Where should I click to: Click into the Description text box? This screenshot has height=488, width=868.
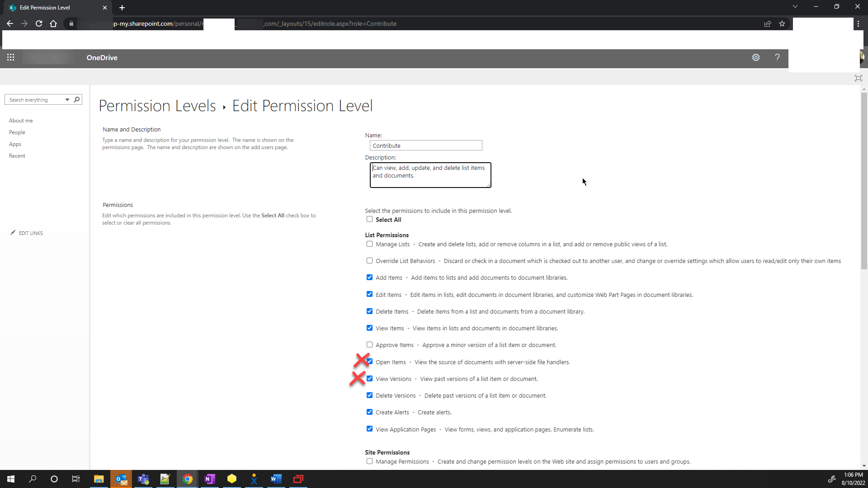pos(430,175)
